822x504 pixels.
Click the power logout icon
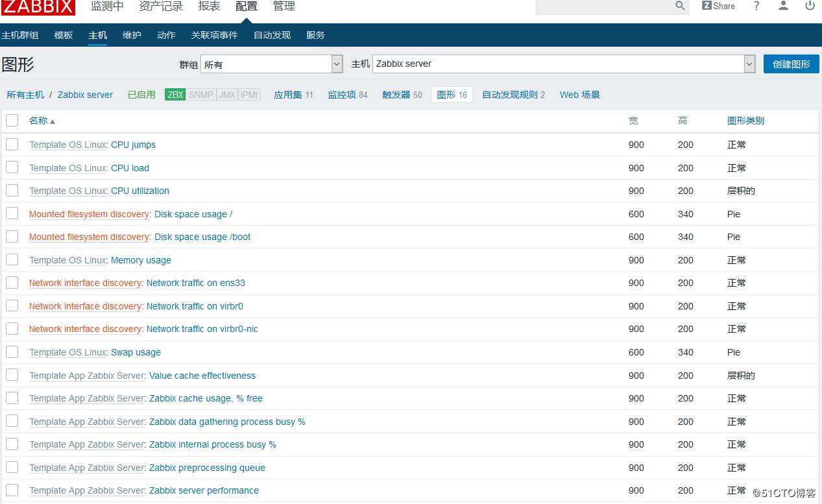tap(810, 6)
